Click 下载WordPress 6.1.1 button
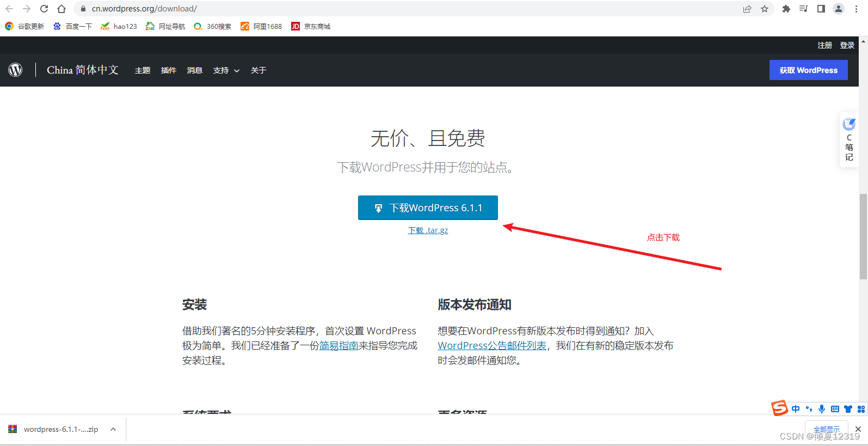The width and height of the screenshot is (868, 446). (428, 207)
